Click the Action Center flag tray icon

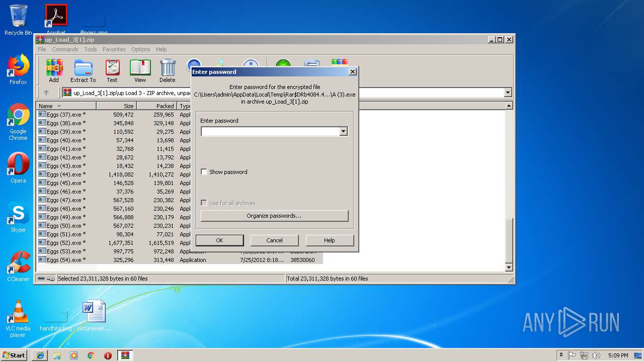572,355
